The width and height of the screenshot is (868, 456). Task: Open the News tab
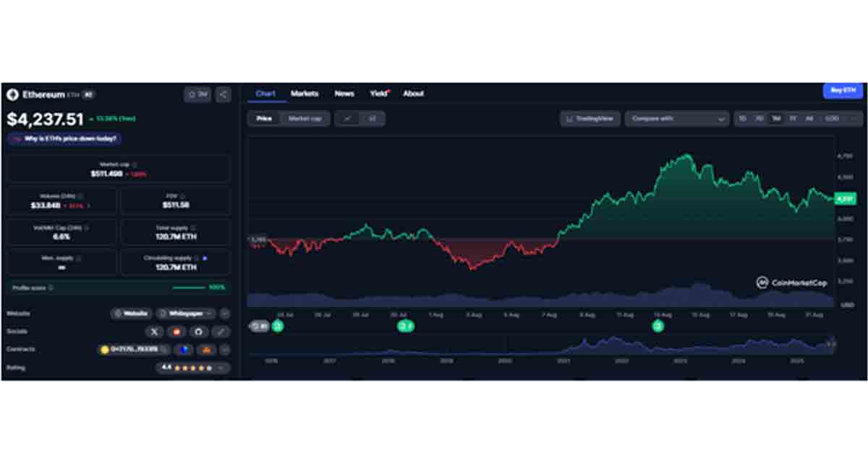(344, 93)
